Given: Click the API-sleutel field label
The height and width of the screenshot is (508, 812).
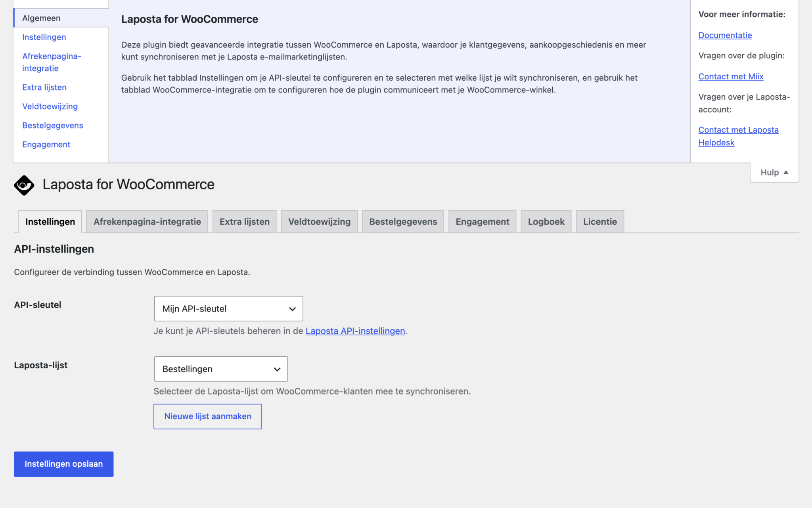Looking at the screenshot, I should click(38, 305).
